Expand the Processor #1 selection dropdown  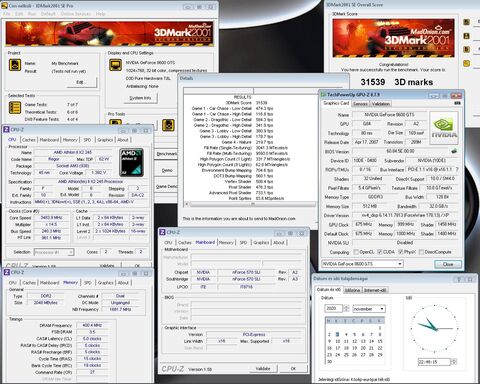pos(54,252)
